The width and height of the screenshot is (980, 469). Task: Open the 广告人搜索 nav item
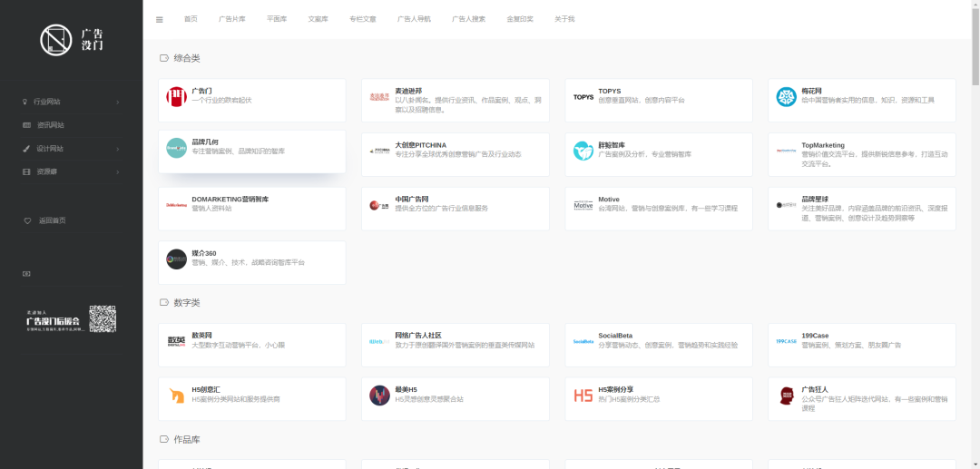[x=469, y=19]
